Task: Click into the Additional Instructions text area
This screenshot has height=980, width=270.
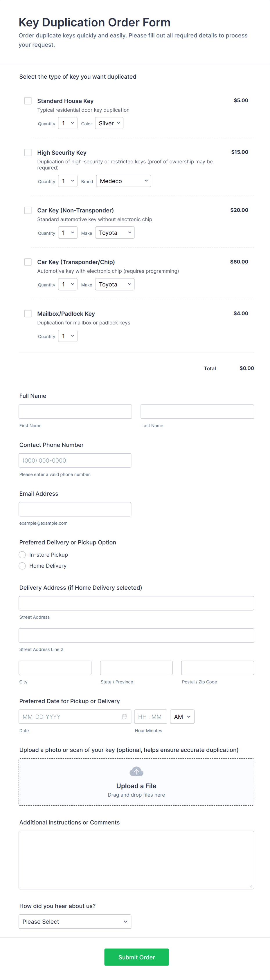Action: coord(136,860)
